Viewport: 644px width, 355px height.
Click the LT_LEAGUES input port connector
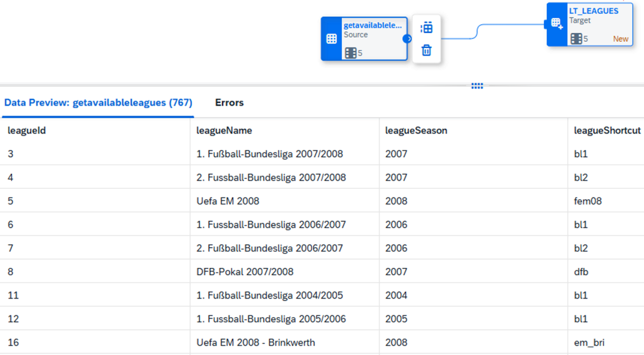pos(547,24)
